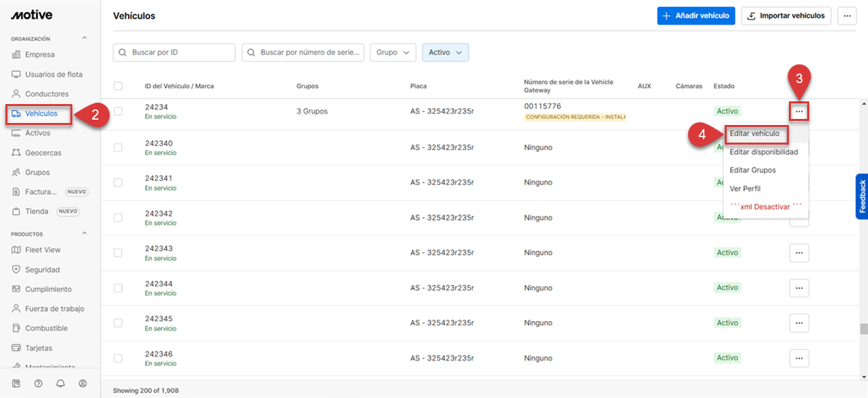Viewport: 868px width, 398px height.
Task: Click Activo status badge for vehicle 242346
Action: [727, 358]
